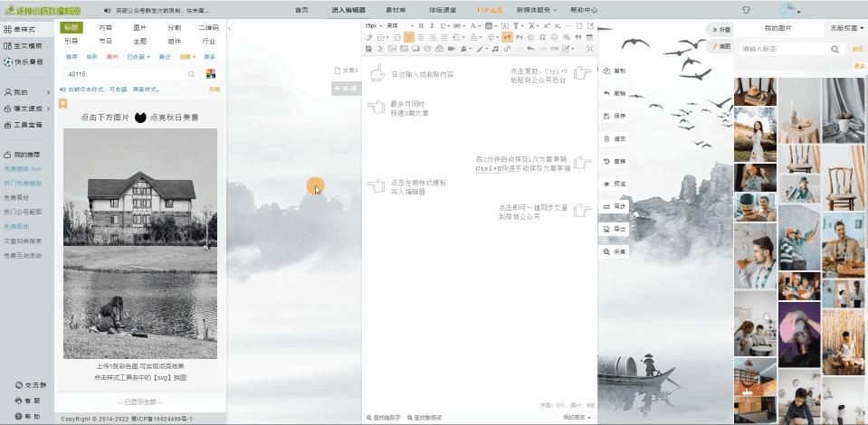Click 新建 new article button
The width and height of the screenshot is (868, 425).
(346, 89)
